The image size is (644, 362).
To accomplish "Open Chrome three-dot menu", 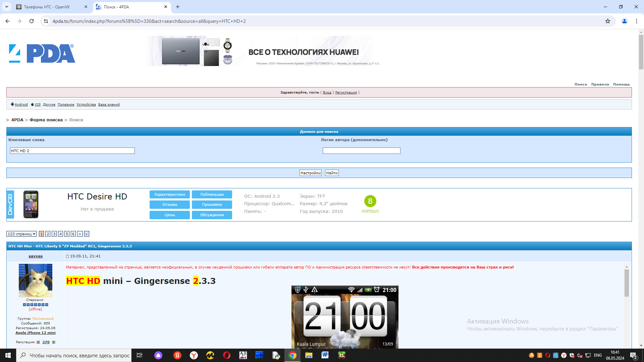I will tap(636, 21).
